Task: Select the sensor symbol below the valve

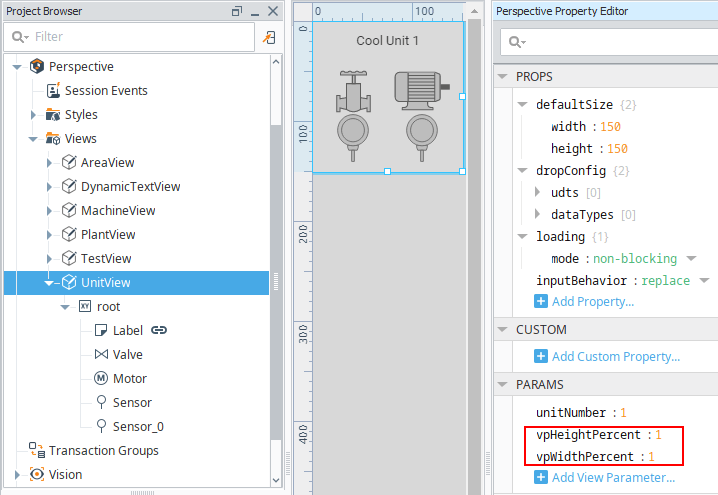Action: [x=353, y=137]
